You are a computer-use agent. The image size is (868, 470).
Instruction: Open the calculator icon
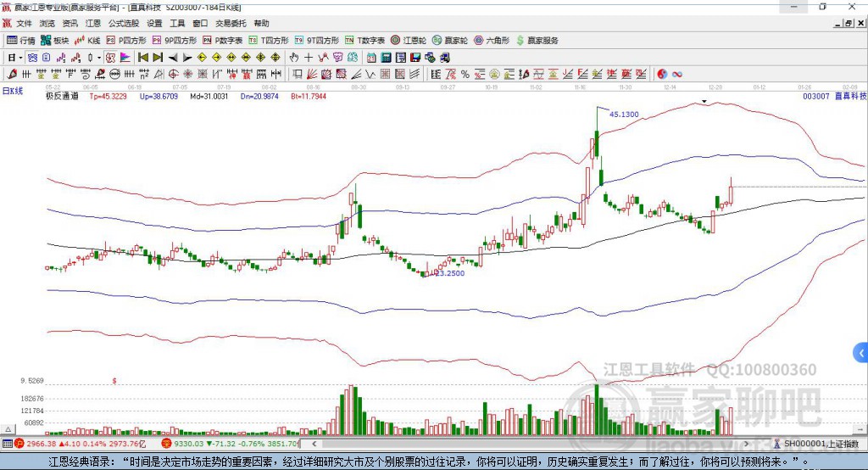click(x=386, y=58)
